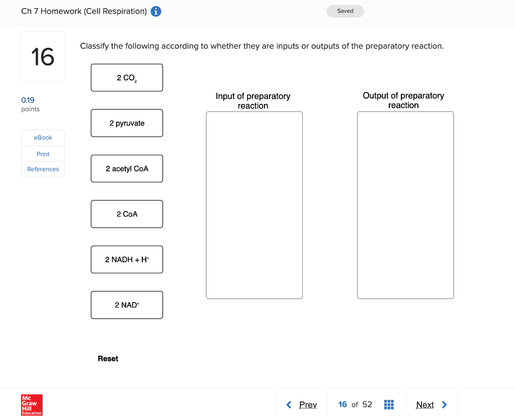
Task: Open the References resource
Action: (x=43, y=169)
